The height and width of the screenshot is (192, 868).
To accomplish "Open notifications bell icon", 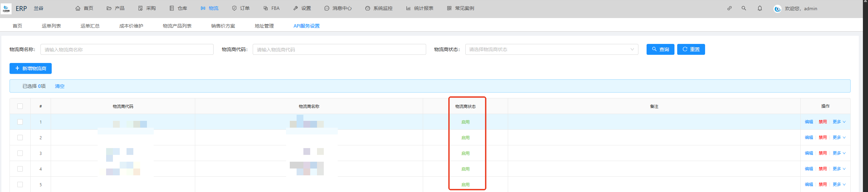I will [759, 8].
